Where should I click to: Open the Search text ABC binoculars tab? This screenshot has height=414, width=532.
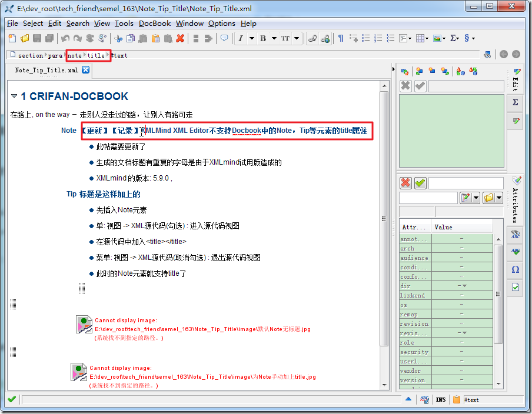tap(515, 234)
